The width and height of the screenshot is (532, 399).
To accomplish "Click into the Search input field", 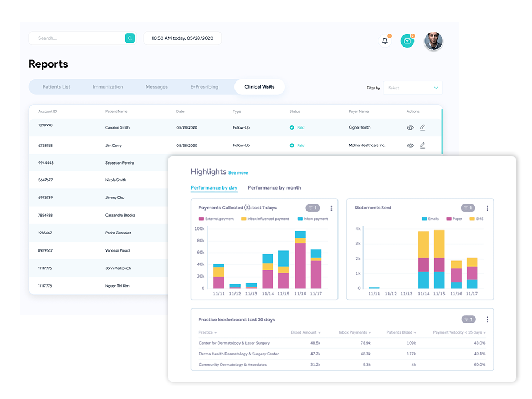I will pyautogui.click(x=78, y=38).
